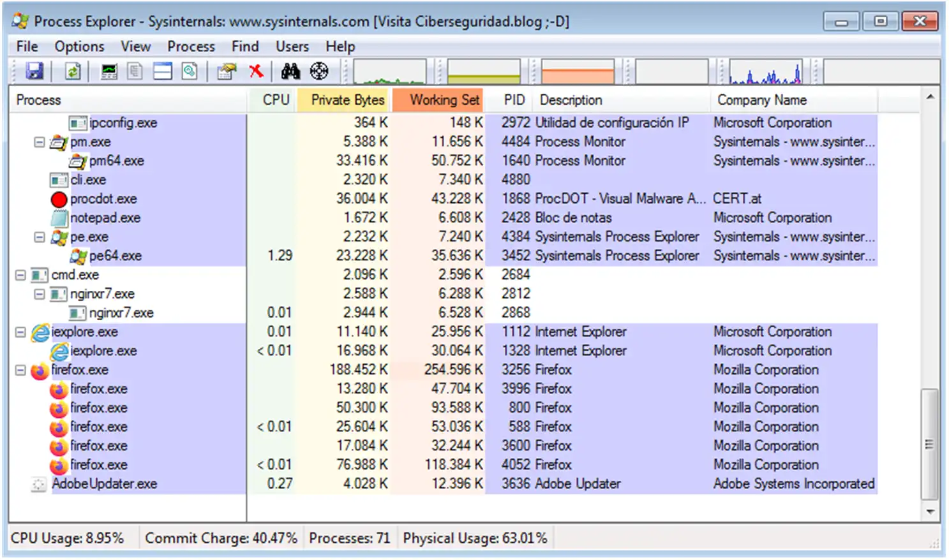Sort by the CPU column header
This screenshot has height=560, width=949.
click(273, 100)
